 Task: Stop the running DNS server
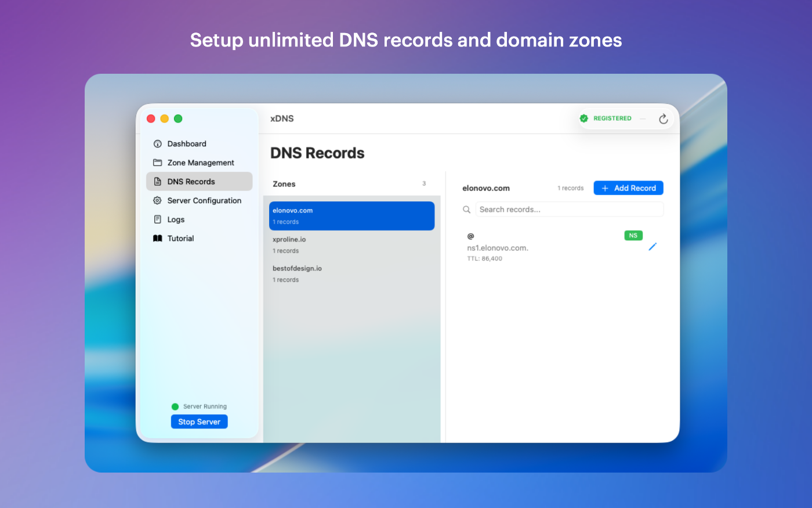coord(199,422)
